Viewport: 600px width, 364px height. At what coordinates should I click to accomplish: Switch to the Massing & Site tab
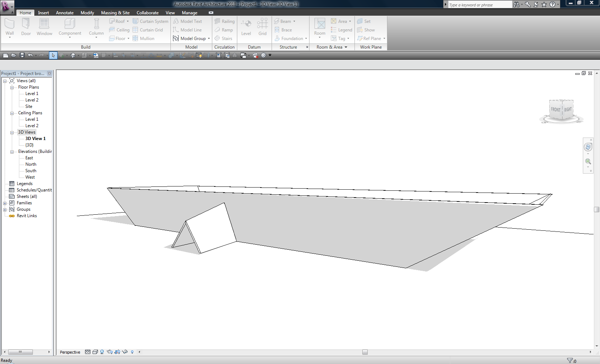115,13
